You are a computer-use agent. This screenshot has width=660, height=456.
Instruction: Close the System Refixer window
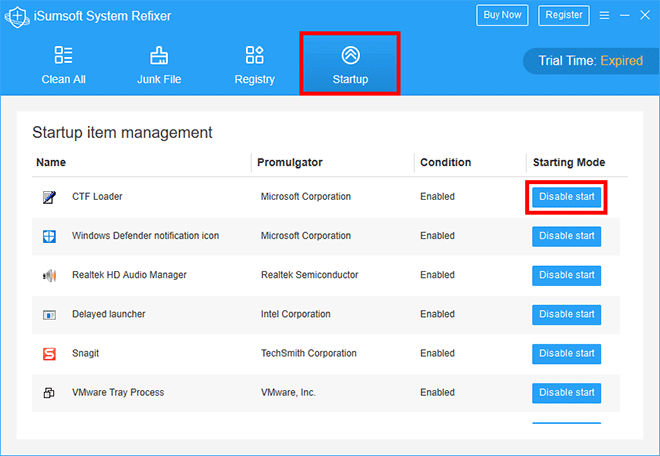(x=645, y=16)
